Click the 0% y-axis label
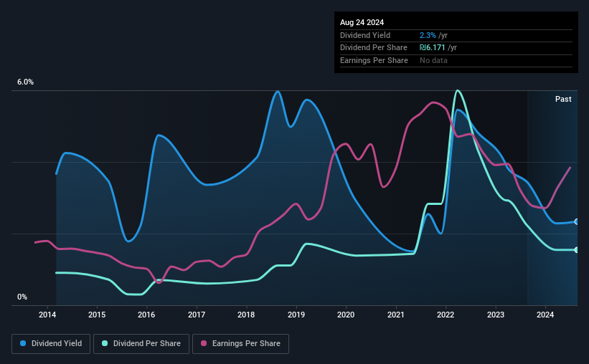The height and width of the screenshot is (364, 589). pos(22,297)
